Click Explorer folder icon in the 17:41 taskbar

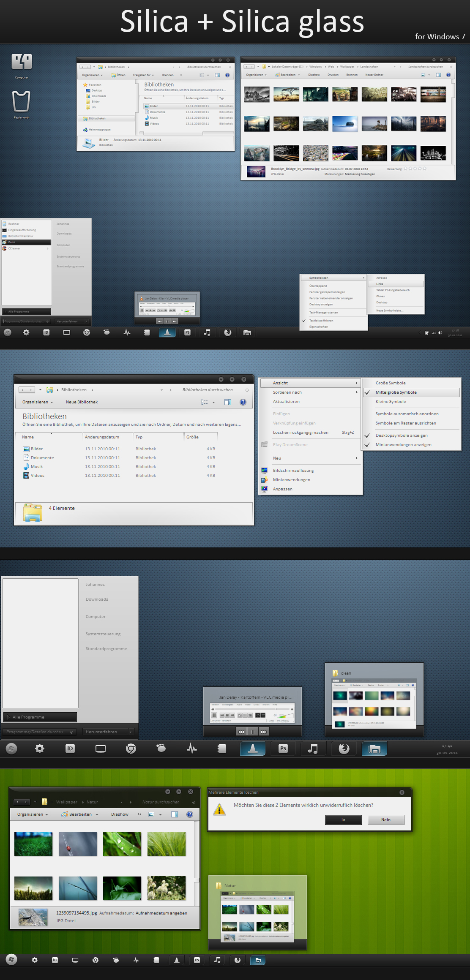pos(374,749)
